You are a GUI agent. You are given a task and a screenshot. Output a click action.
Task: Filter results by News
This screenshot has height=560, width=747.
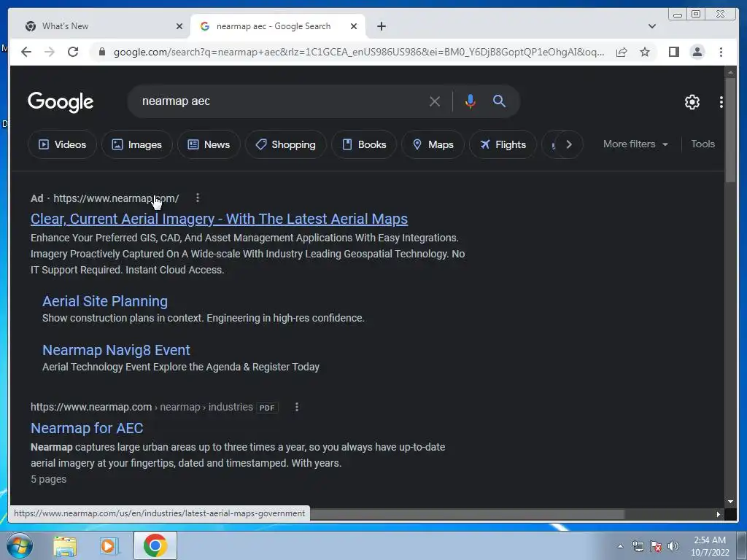pyautogui.click(x=209, y=144)
